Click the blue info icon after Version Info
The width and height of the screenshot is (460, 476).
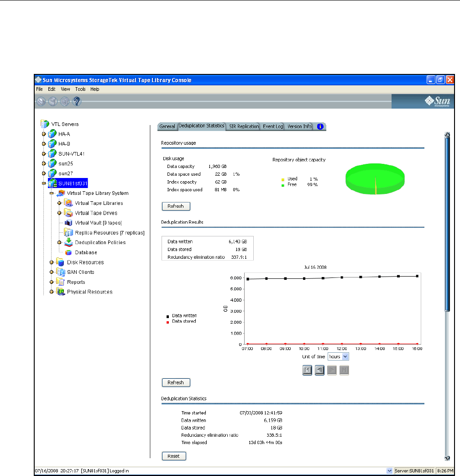[x=320, y=126]
